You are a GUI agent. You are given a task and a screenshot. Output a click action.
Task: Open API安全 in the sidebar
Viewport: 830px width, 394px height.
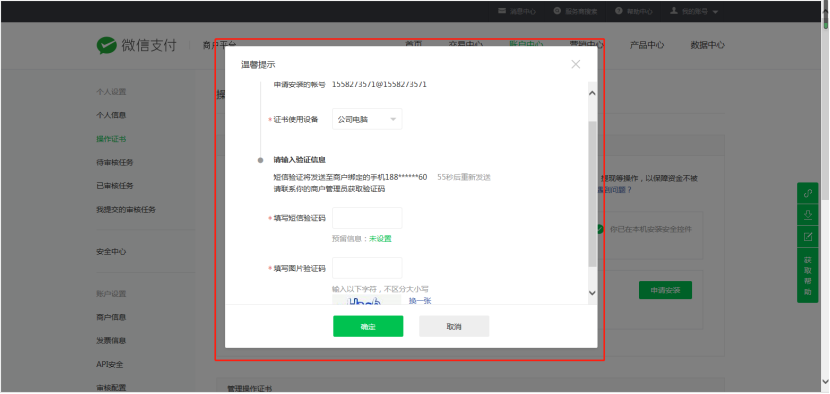110,364
